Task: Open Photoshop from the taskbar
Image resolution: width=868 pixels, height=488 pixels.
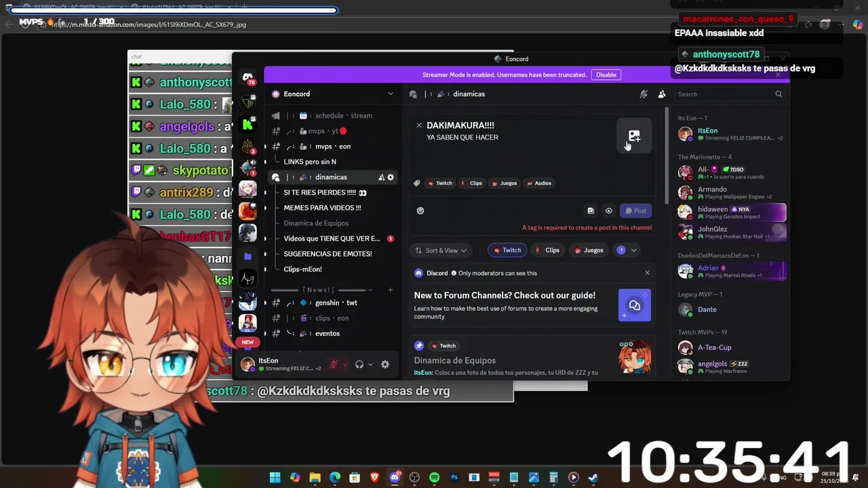Action: (454, 477)
